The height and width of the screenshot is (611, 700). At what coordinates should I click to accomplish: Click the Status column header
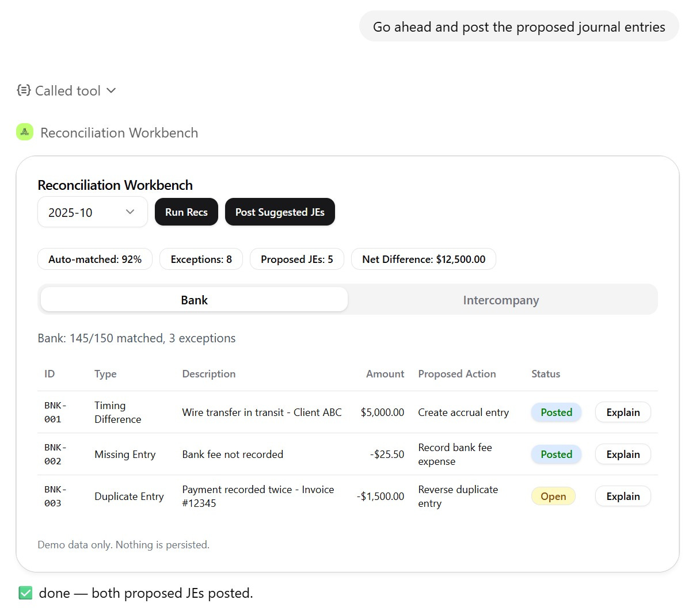(545, 373)
